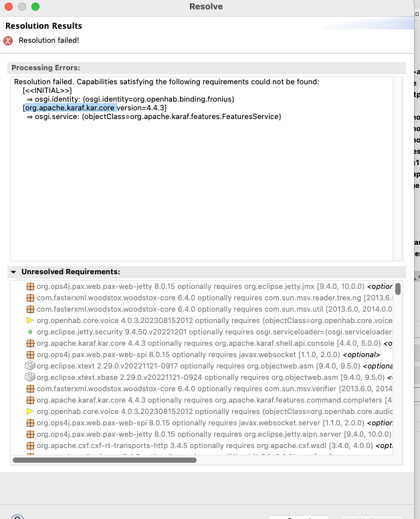Image resolution: width=420 pixels, height=519 pixels.
Task: Click yellow arrow icon of first openhab.core.voice row
Action: click(x=30, y=320)
